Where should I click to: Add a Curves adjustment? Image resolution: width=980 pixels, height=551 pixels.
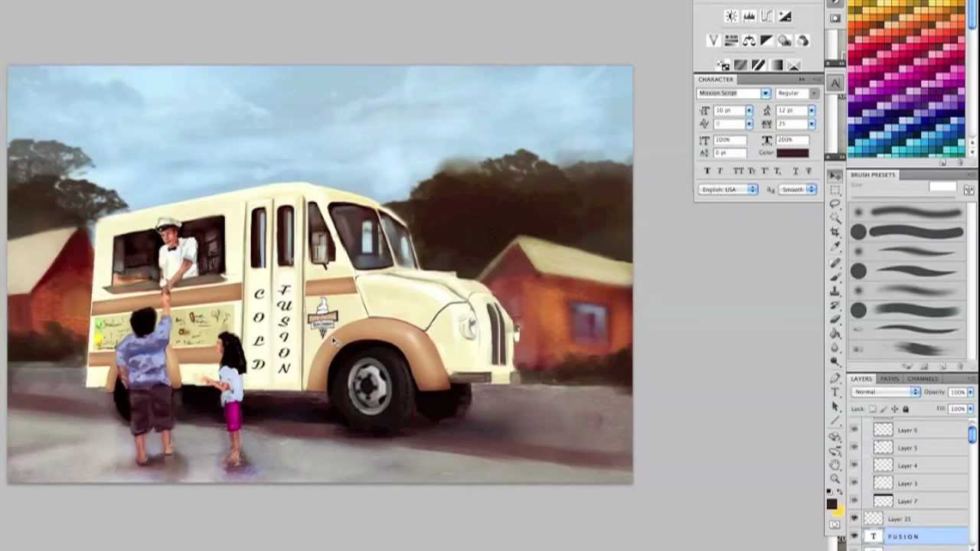[x=766, y=16]
